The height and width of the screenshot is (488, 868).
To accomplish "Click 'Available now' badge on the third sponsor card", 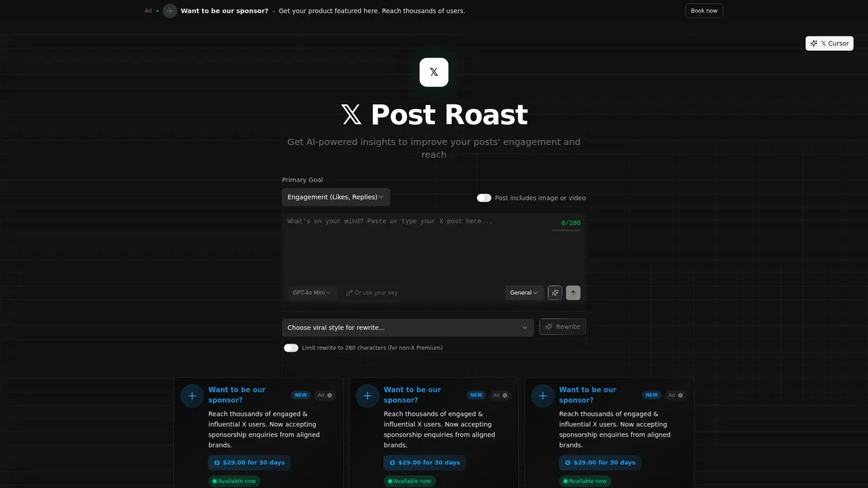I will pos(585,481).
